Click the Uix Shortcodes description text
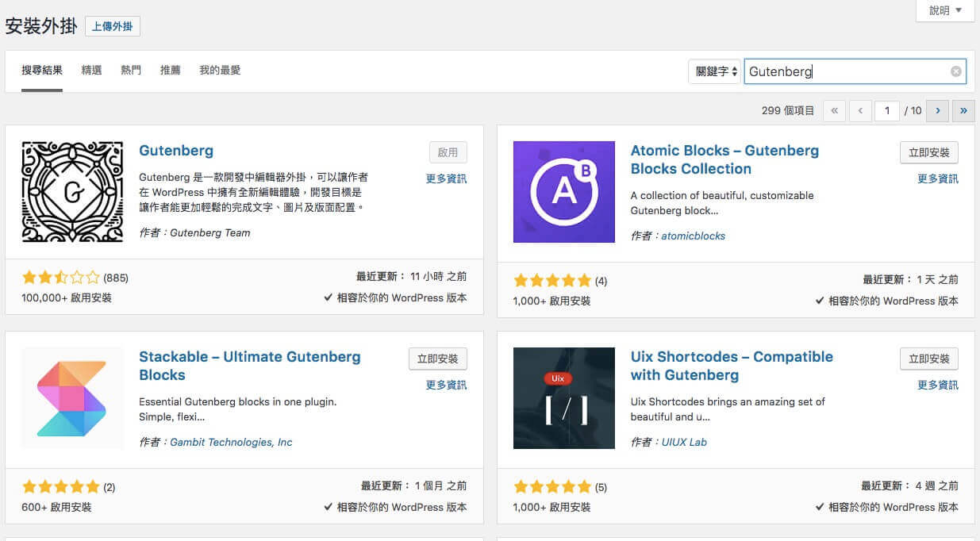Viewport: 980px width, 541px height. coord(728,409)
